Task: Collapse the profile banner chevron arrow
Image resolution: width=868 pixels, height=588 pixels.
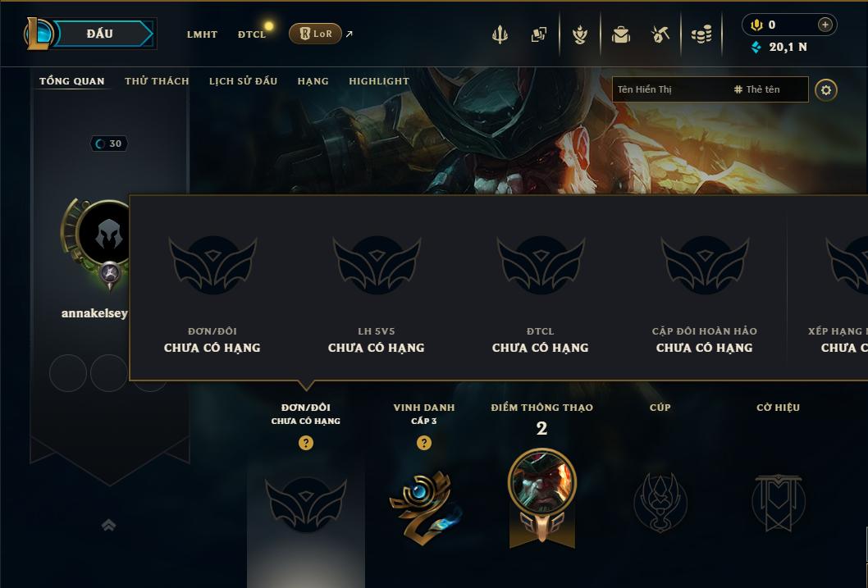Action: (x=108, y=525)
